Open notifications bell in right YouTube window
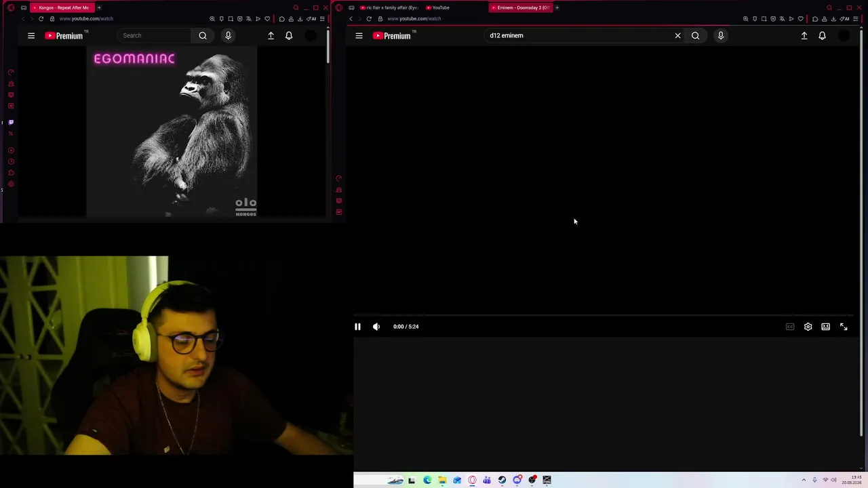 coord(822,35)
